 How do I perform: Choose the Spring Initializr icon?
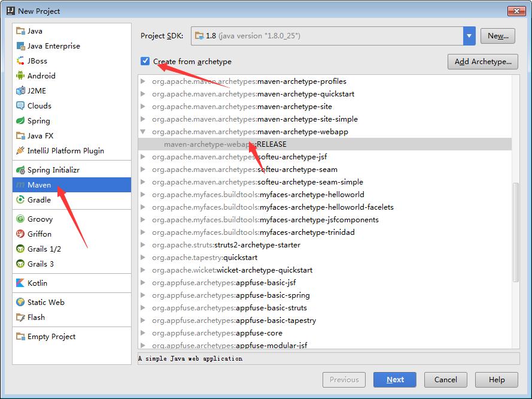(20, 170)
